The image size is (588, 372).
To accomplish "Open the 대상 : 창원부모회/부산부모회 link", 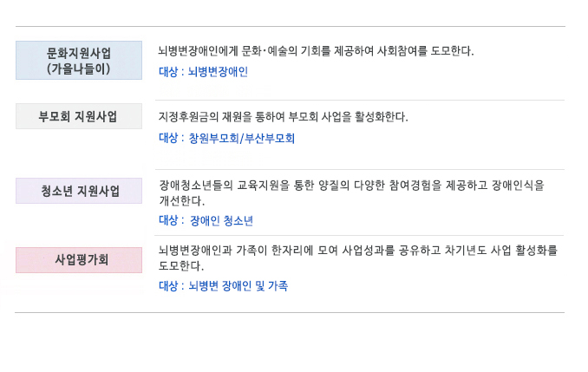I will 226,139.
